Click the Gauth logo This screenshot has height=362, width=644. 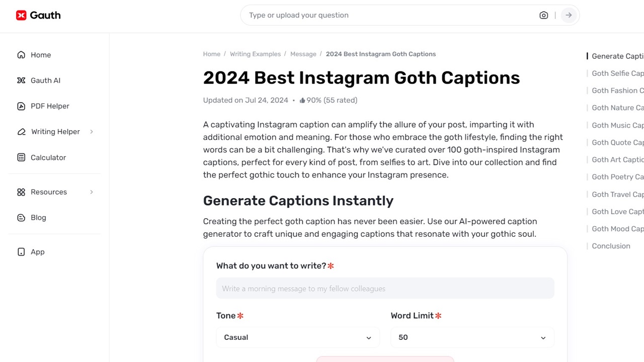(x=38, y=15)
